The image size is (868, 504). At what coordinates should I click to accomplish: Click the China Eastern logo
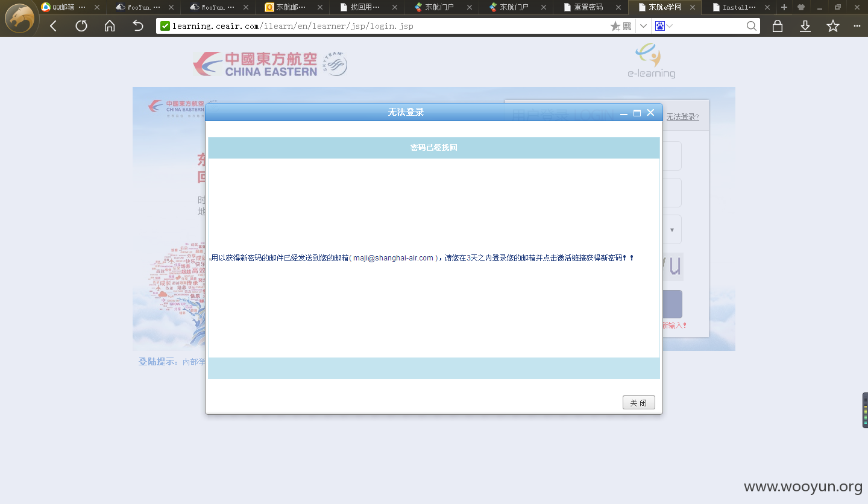coord(270,64)
